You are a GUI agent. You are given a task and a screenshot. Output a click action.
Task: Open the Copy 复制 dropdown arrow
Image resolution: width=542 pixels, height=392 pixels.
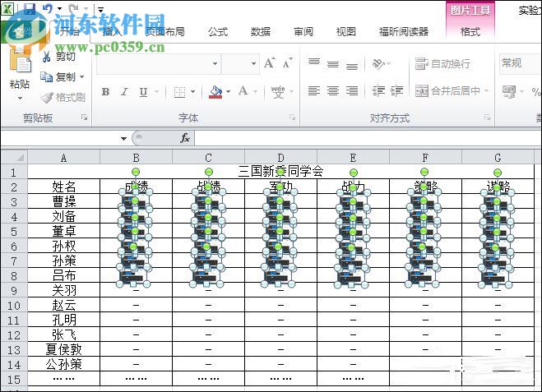[x=82, y=76]
